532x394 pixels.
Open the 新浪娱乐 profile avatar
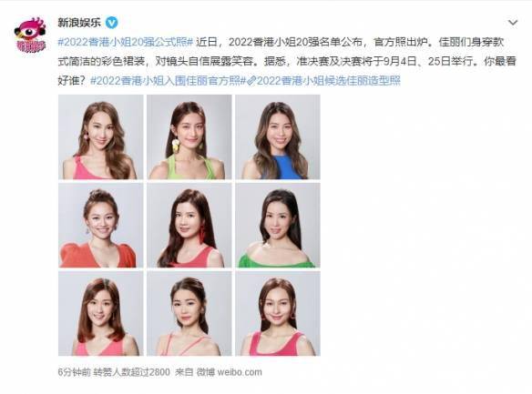[30, 35]
